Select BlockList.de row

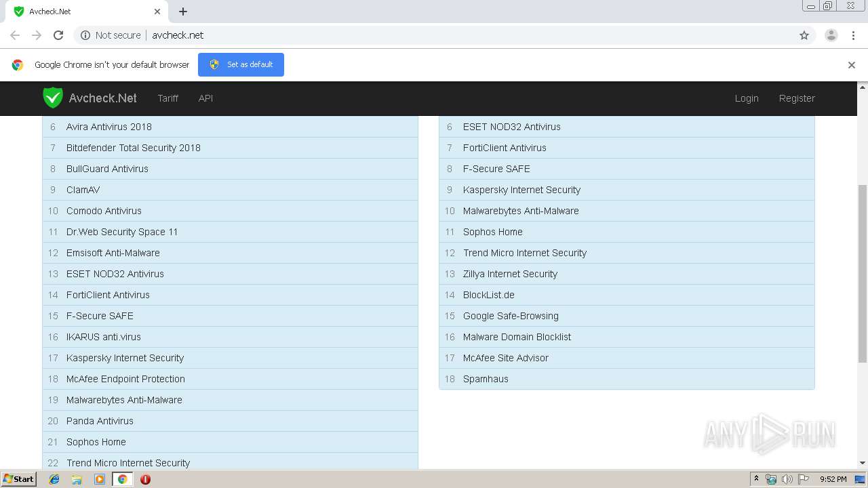(627, 295)
